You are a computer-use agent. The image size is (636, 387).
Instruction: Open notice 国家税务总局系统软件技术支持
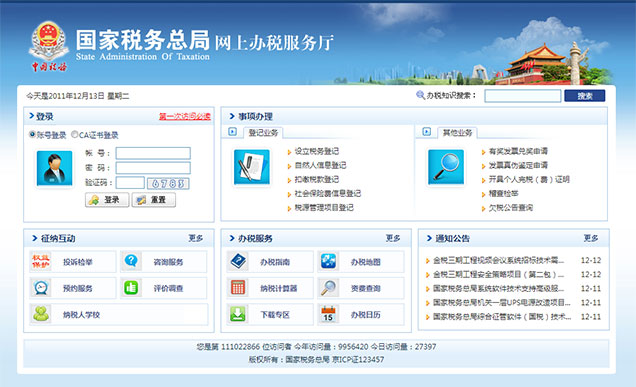click(x=498, y=288)
